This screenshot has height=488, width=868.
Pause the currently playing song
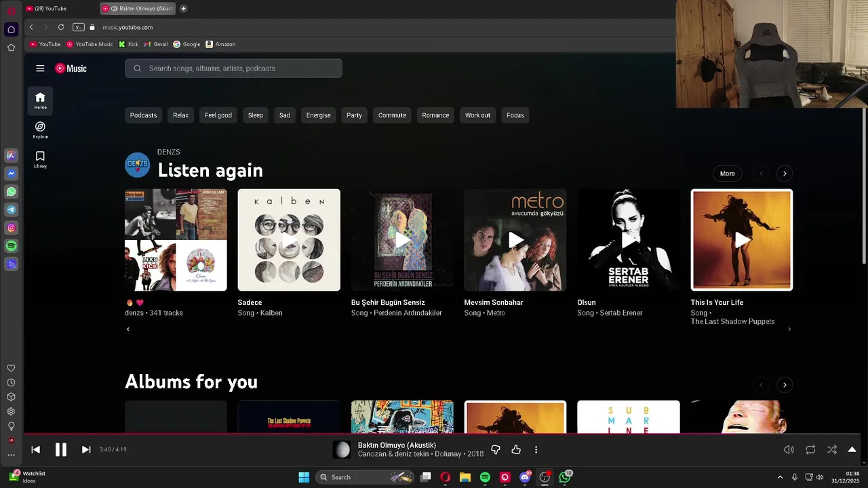[61, 449]
